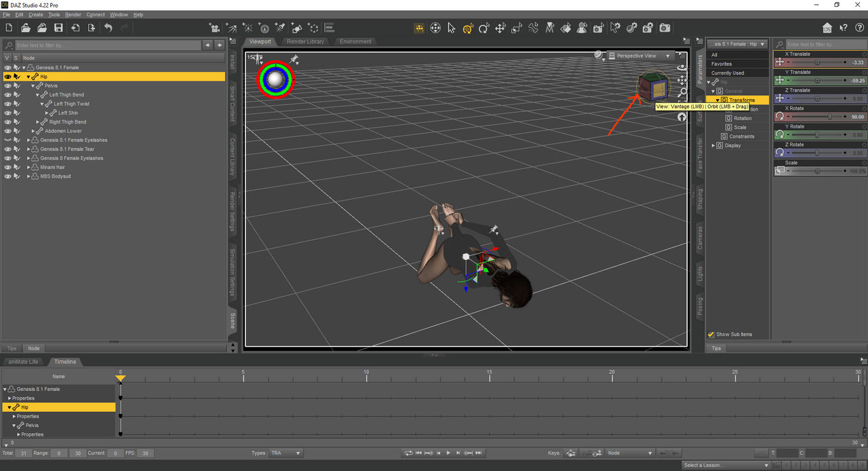Open the file folder icon in toolbar
Screen dimensions: 868x471
tap(26, 28)
